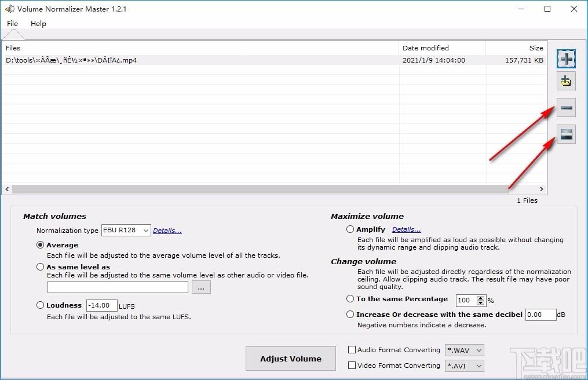Click the percentage stepper down arrow

point(480,302)
